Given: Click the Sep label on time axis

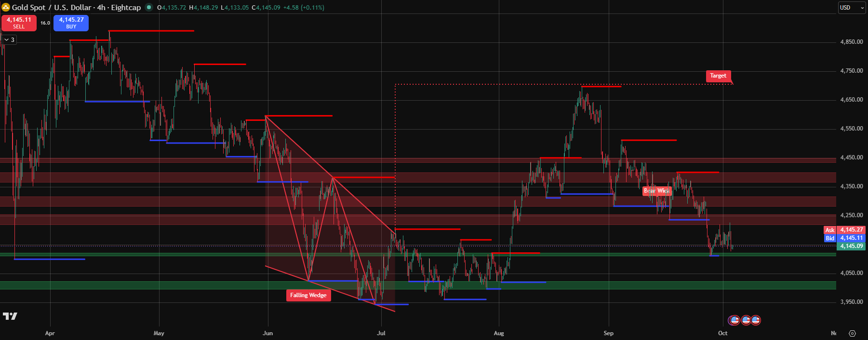Looking at the screenshot, I should (x=609, y=333).
